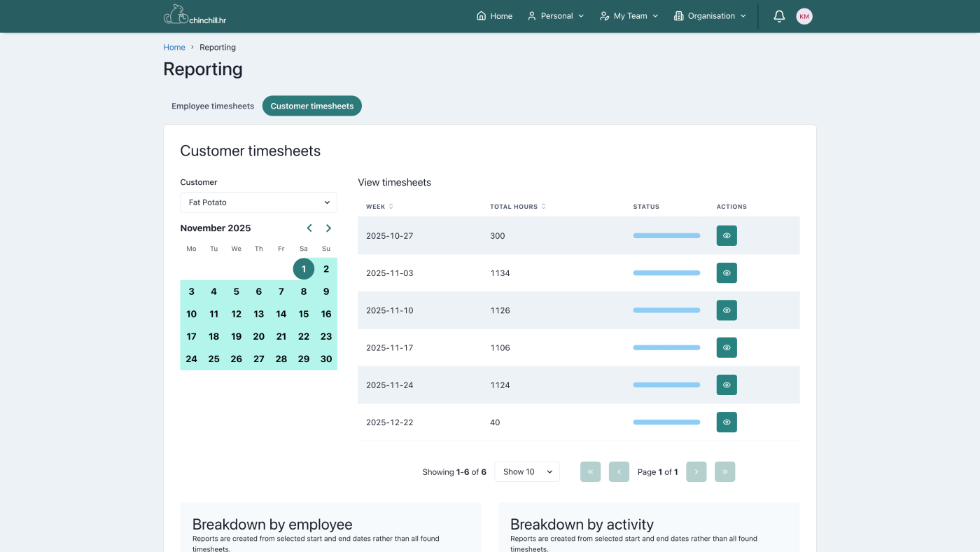This screenshot has width=980, height=552.
Task: Click total hours value 1124
Action: pyautogui.click(x=500, y=385)
